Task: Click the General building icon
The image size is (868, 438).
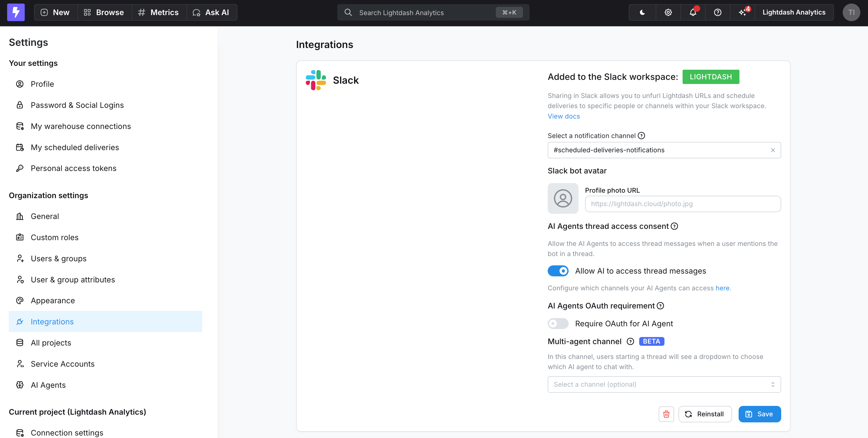Action: click(20, 216)
